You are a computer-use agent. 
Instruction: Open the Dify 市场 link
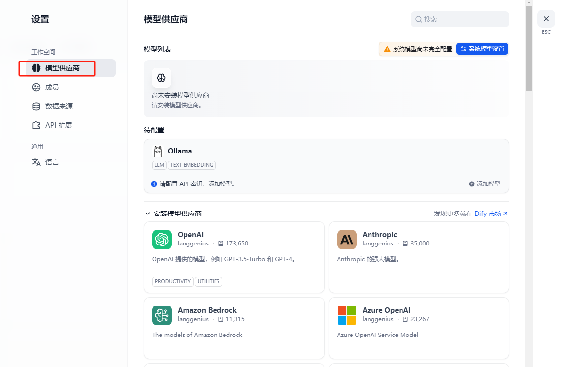point(488,214)
